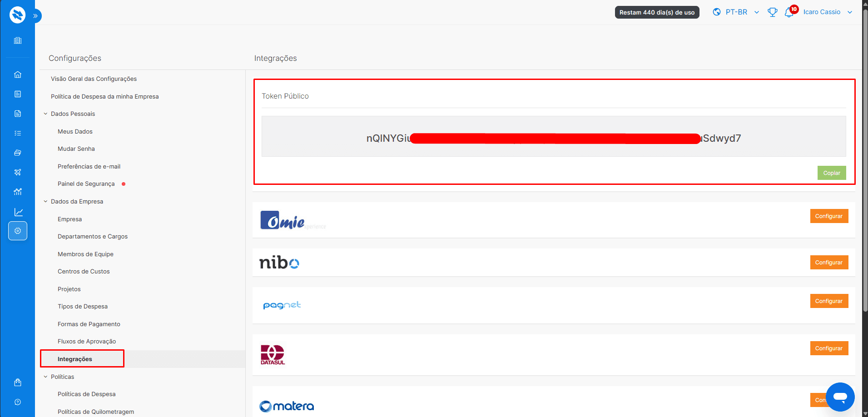
Task: Open the receipt/expenses icon in sidebar
Action: (x=18, y=94)
